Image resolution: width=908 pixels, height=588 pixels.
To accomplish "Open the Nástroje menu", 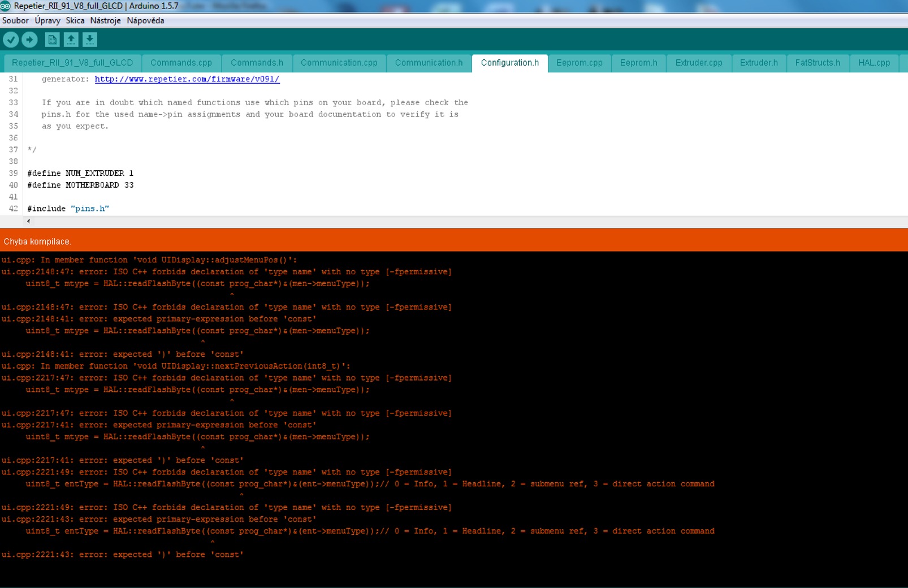I will (105, 20).
